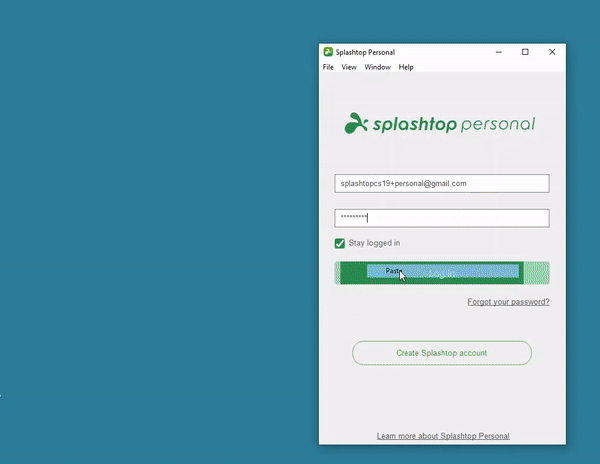Click Create Splashtop account button
Screen dimensions: 600x464
(x=442, y=353)
